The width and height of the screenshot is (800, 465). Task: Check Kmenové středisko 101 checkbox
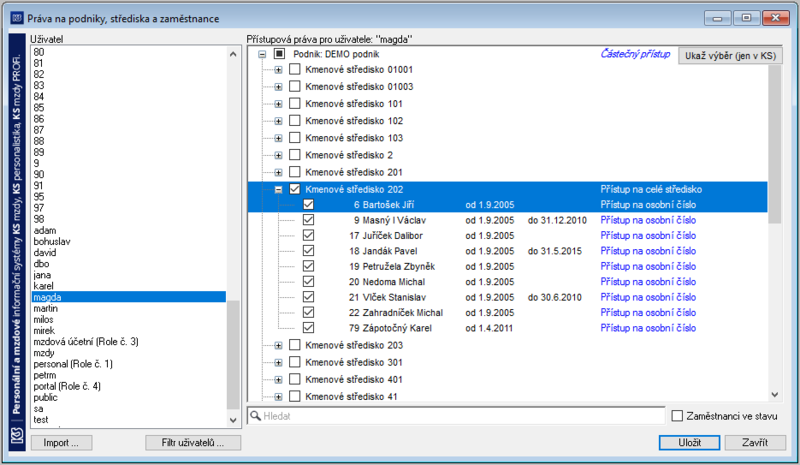[294, 103]
